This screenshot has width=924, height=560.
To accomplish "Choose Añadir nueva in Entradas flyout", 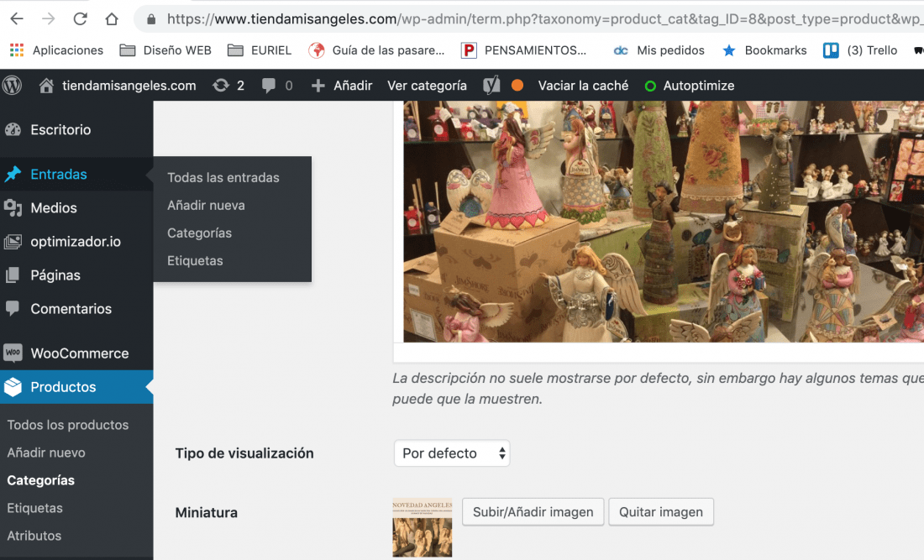I will click(x=207, y=205).
